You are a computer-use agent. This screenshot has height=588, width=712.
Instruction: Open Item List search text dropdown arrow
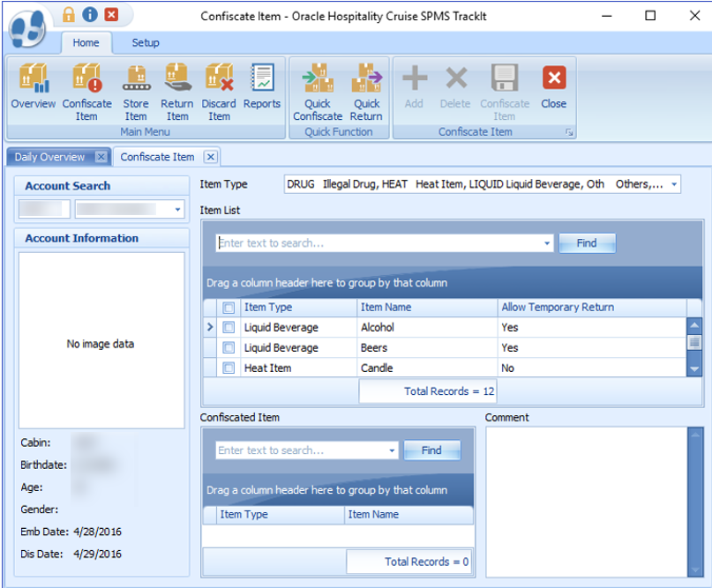pos(547,243)
